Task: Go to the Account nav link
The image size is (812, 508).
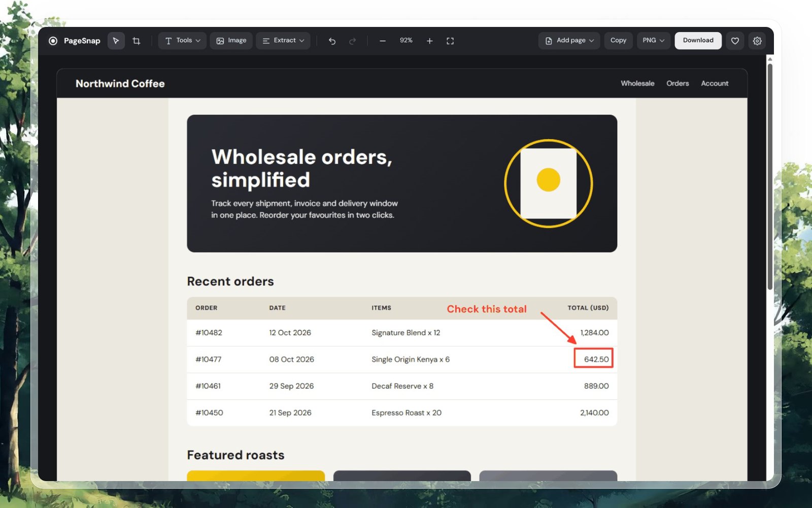Action: click(715, 83)
